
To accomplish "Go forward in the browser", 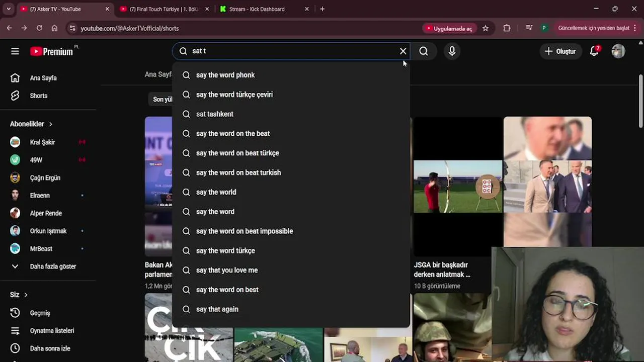I will click(24, 28).
